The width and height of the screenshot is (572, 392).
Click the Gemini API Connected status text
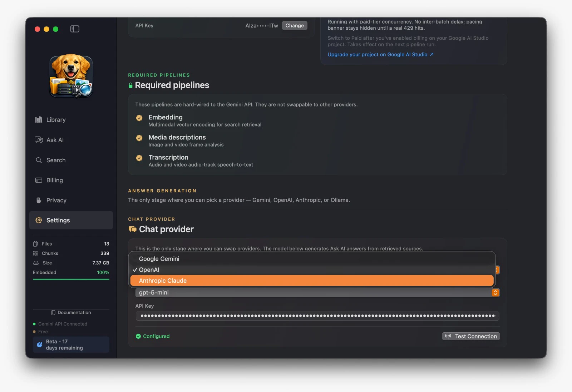[63, 324]
